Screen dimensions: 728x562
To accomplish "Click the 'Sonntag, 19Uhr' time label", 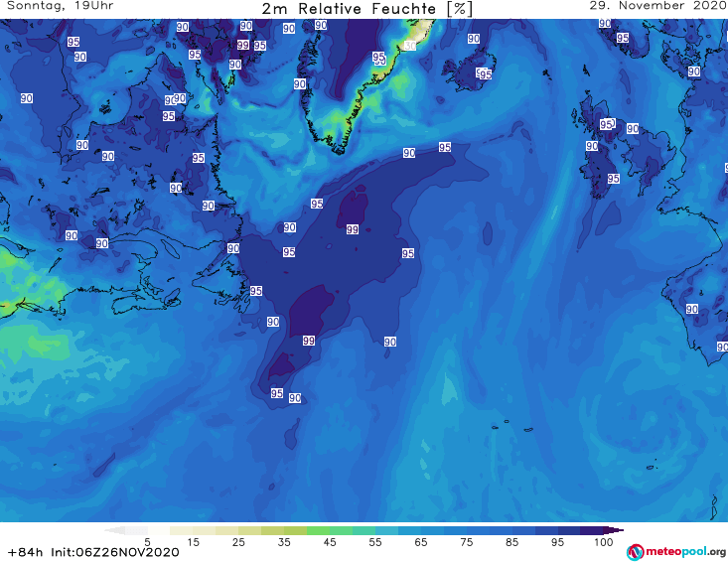I will click(60, 6).
